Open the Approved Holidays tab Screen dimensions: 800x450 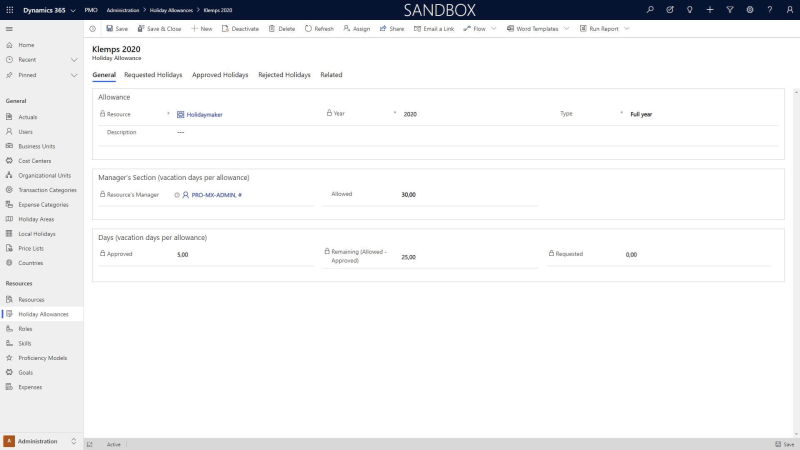[x=220, y=75]
